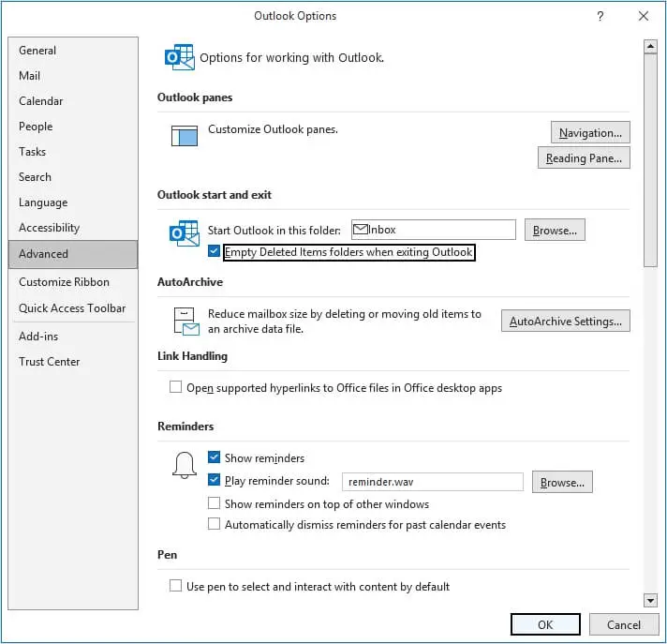The image size is (667, 644).
Task: Click the vertical scrollbar thumb
Action: coord(650,159)
